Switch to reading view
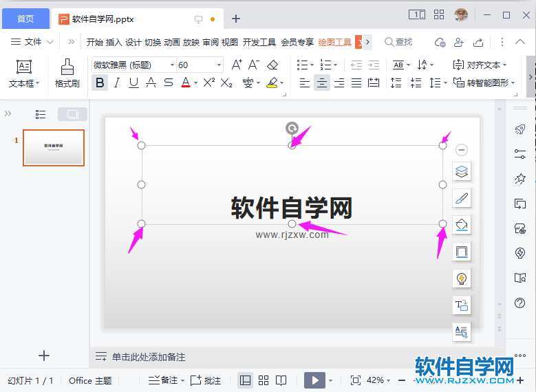536x392 pixels. click(x=281, y=380)
